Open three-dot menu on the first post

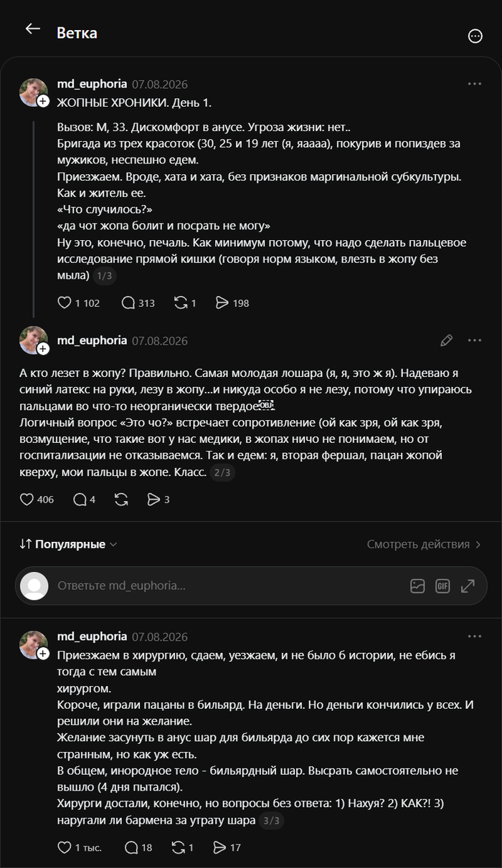(x=474, y=84)
